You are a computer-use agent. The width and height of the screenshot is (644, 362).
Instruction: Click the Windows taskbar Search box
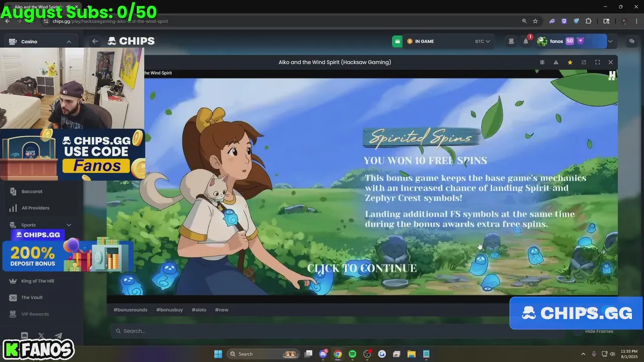click(263, 354)
